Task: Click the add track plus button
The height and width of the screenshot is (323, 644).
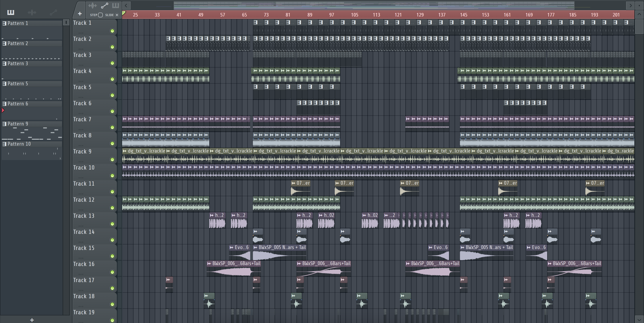Action: coord(80,14)
